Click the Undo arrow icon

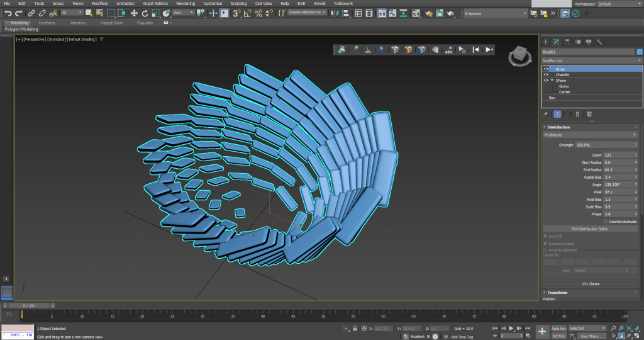8,13
